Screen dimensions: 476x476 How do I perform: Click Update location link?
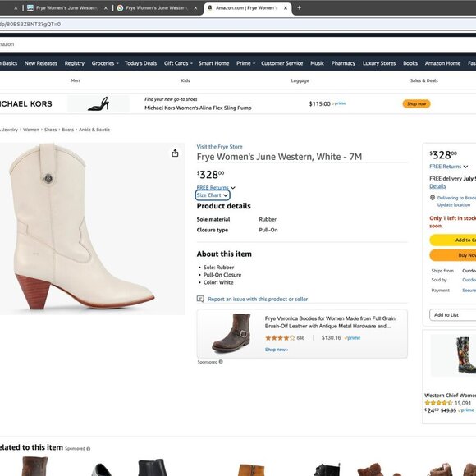click(454, 205)
